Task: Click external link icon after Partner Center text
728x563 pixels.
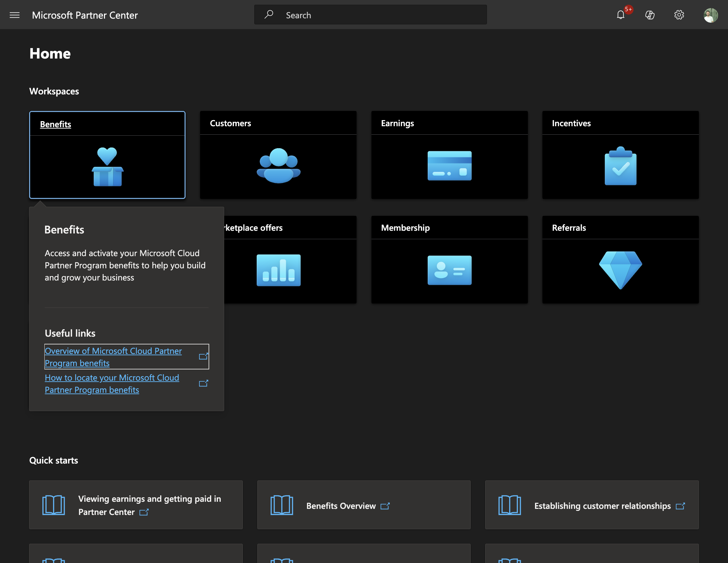Action: 144,512
